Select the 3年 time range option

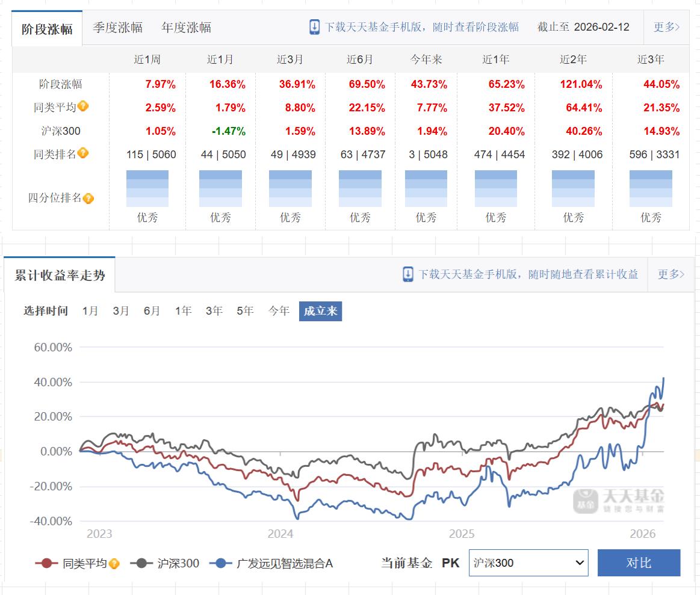214,310
